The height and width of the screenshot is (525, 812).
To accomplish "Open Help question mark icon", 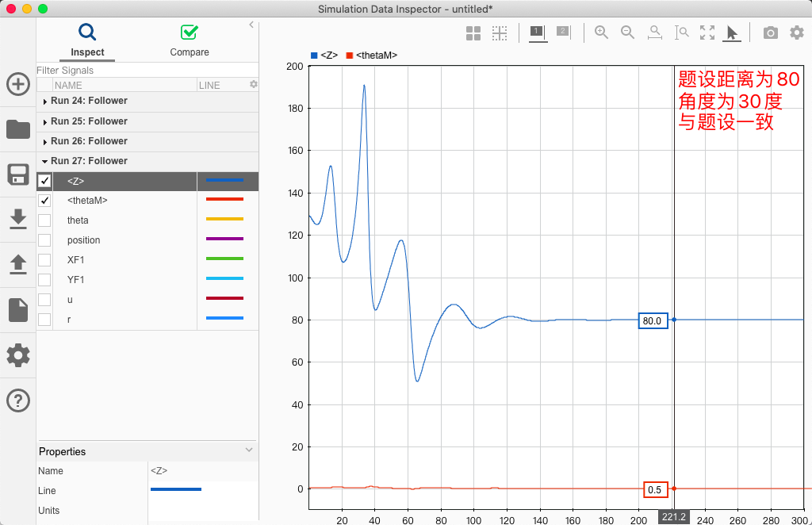I will click(x=18, y=400).
